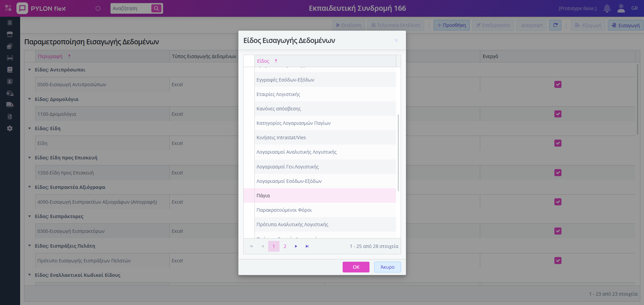Collapse the Είδος: Εισπράκτορες group
644x305 pixels.
[30, 216]
